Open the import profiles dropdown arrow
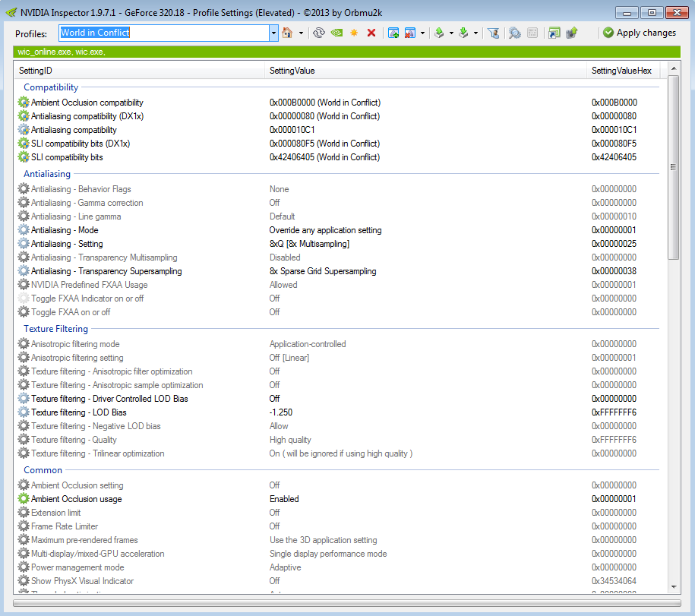 [x=475, y=33]
